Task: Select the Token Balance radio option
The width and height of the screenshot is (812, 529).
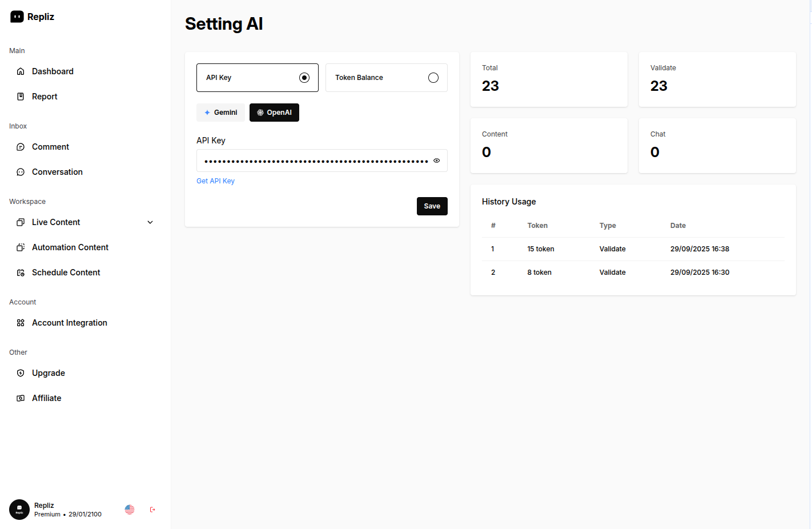Action: coord(433,78)
